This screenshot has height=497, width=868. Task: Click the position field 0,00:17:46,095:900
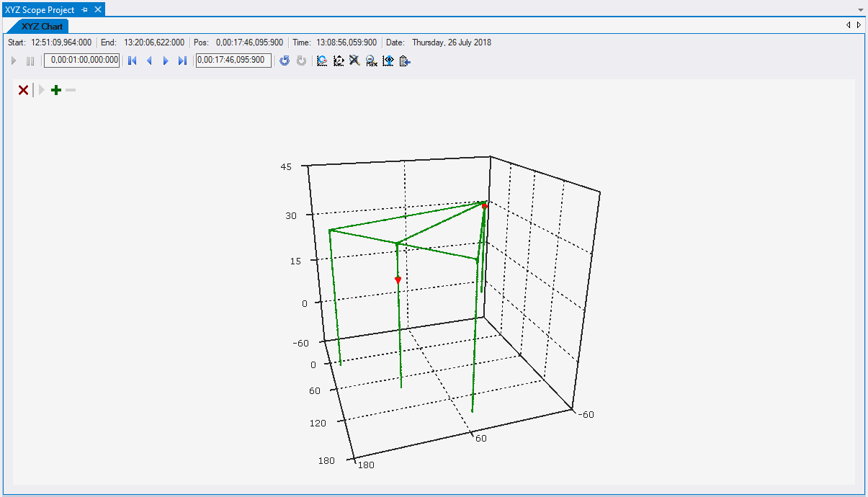click(x=233, y=61)
